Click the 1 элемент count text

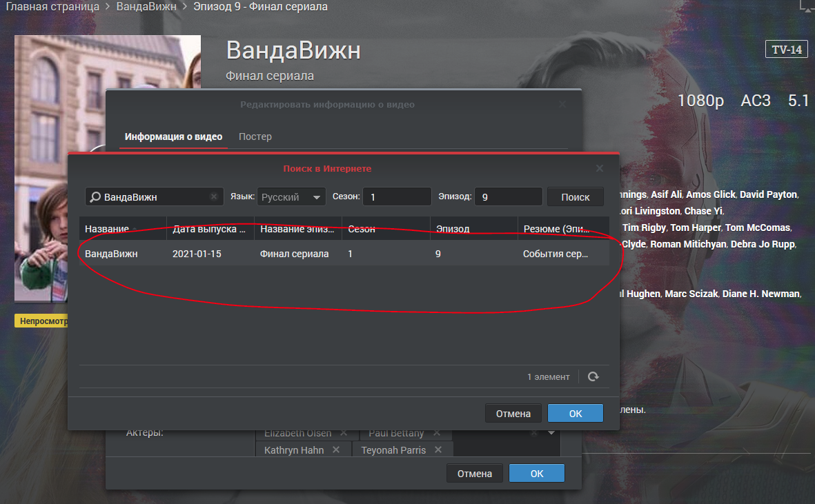549,377
